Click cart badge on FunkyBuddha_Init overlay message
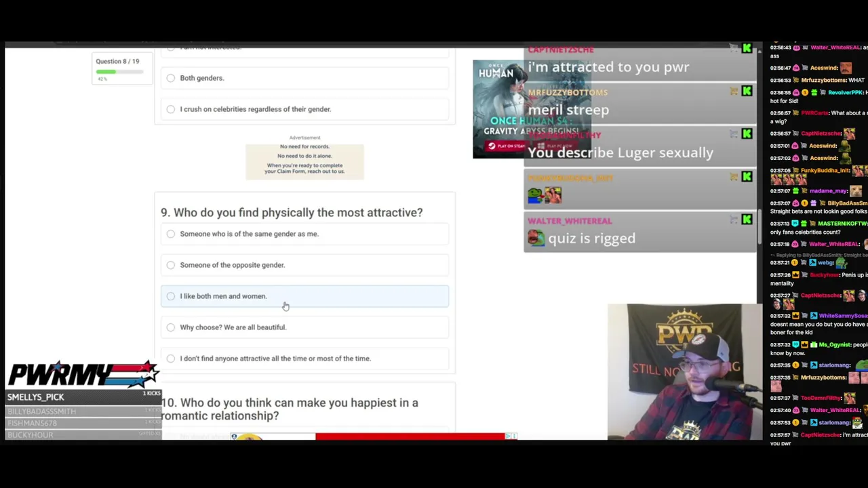Viewport: 868px width, 488px height. [734, 176]
